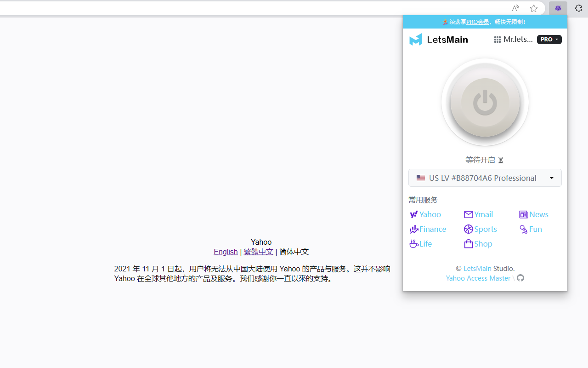This screenshot has width=588, height=368.
Task: Open the Finance service link
Action: [428, 229]
